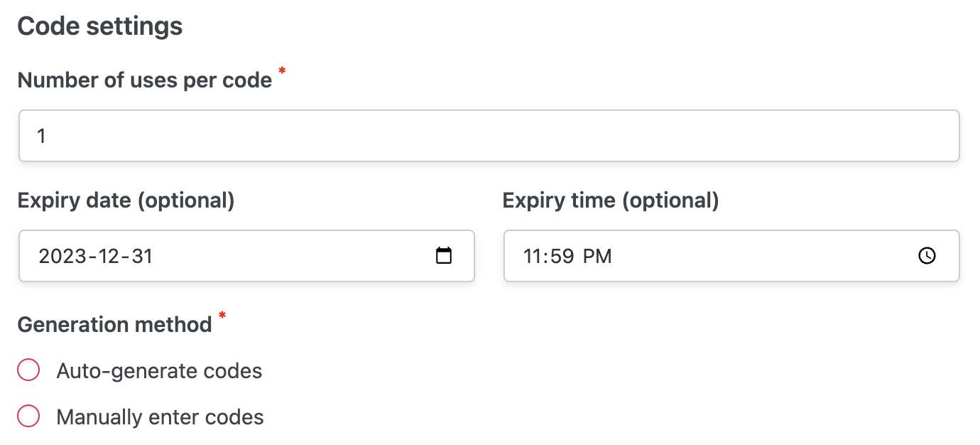Select the minutes 59 in the expiry time
Screen dimensions: 980x445
coord(561,256)
